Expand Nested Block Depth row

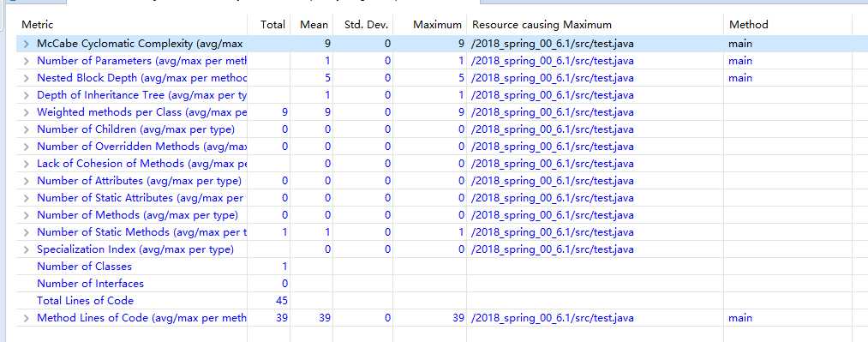coord(26,78)
